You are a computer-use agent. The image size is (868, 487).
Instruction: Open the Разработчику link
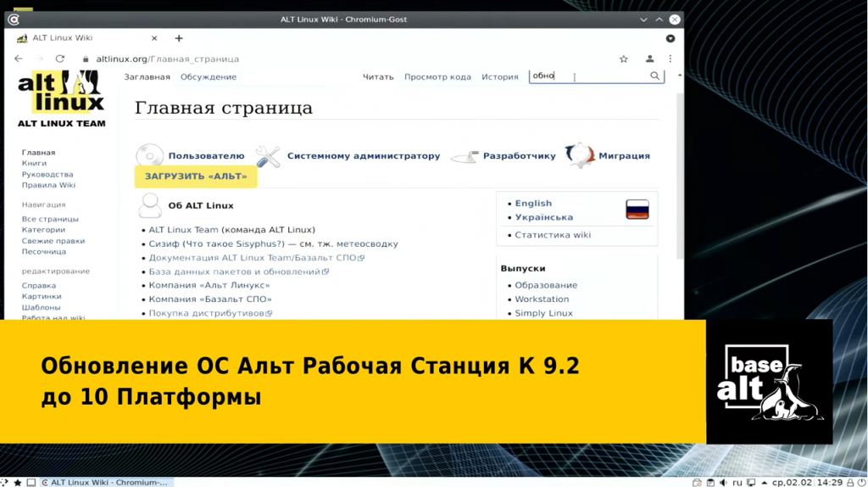[520, 155]
